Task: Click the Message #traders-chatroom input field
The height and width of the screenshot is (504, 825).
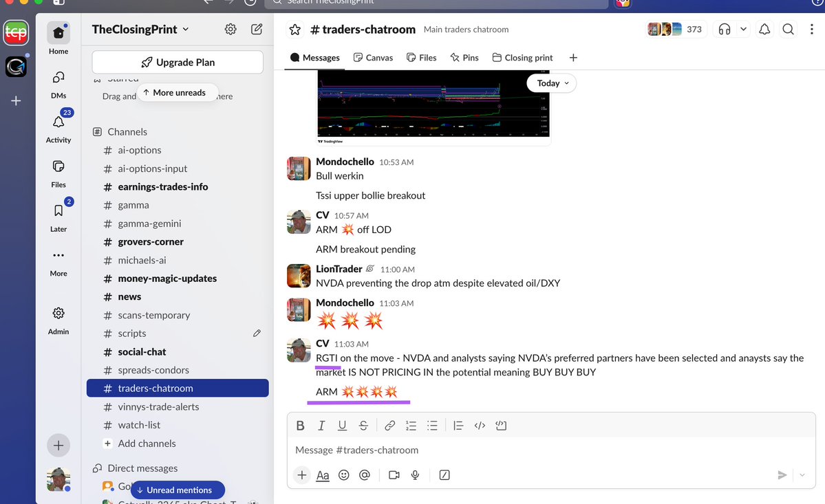Action: point(551,450)
